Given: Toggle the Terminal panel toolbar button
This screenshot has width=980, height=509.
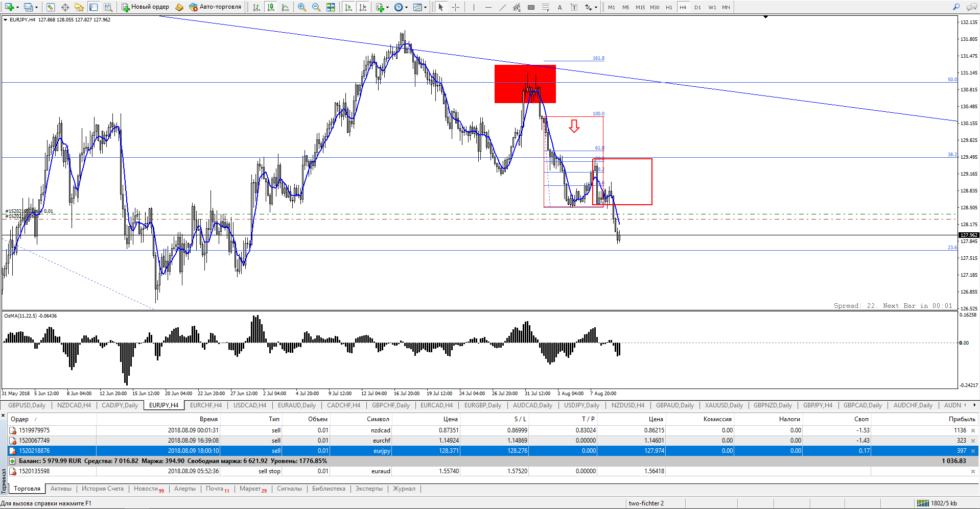Looking at the screenshot, I should pyautogui.click(x=94, y=7).
